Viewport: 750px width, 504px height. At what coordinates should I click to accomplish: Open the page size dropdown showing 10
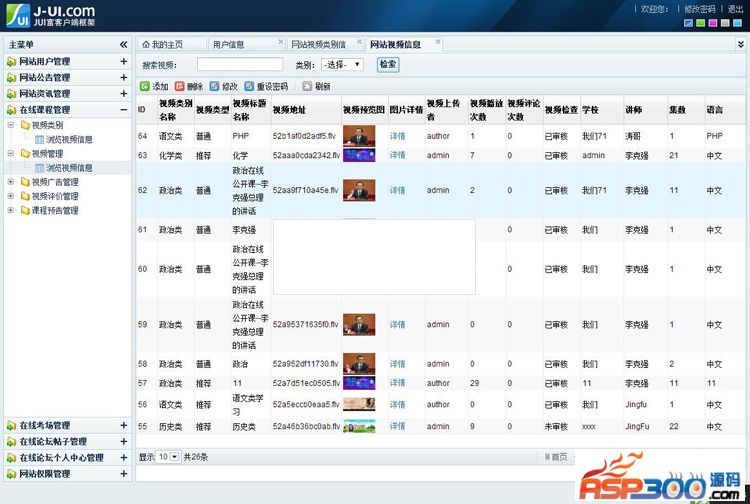tap(169, 457)
